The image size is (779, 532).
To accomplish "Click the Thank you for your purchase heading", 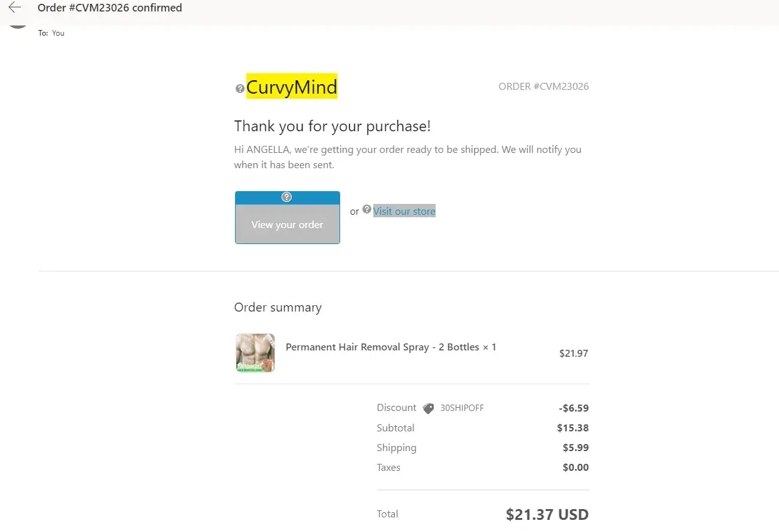I will pos(332,126).
